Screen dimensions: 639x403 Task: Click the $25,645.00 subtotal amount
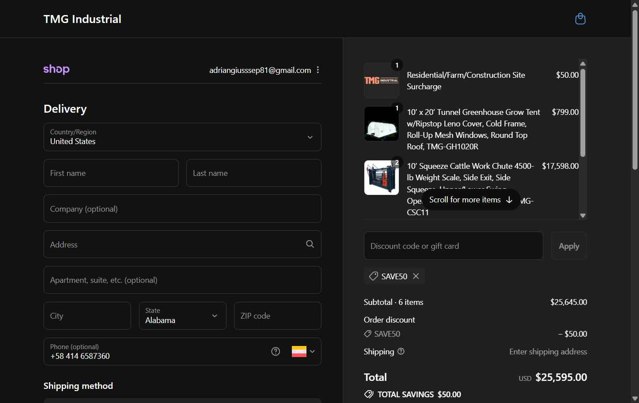pyautogui.click(x=568, y=302)
